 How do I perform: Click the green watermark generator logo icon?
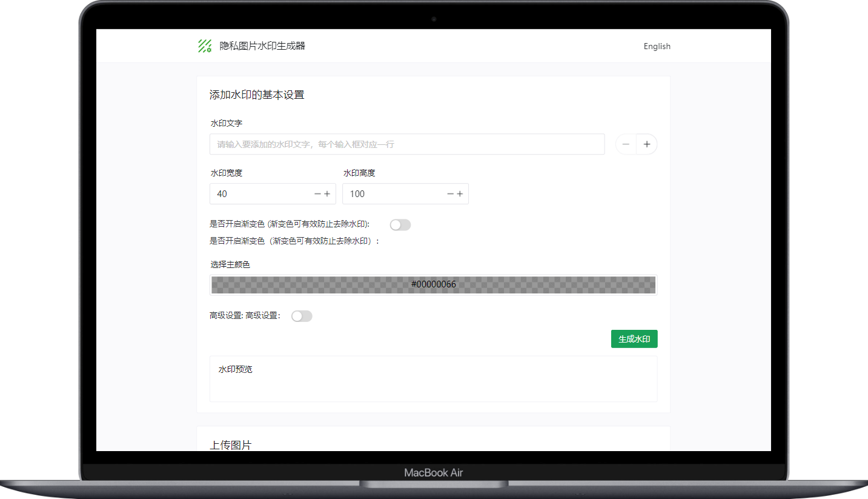click(205, 46)
